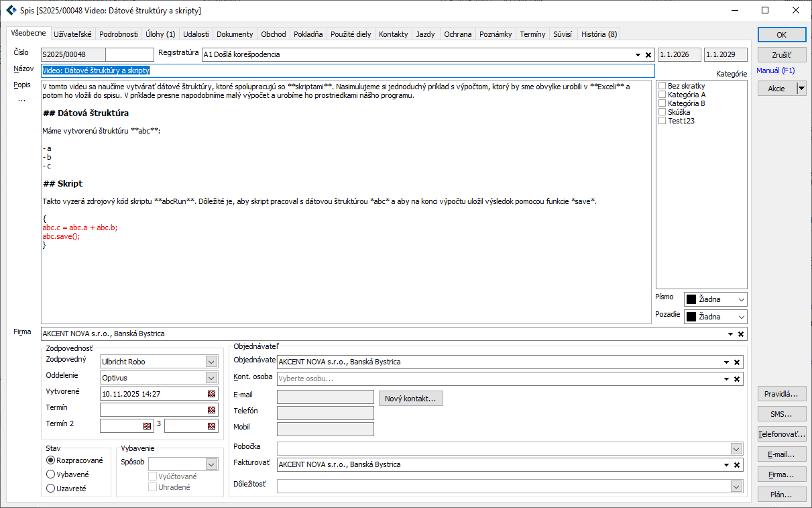Open the Manuál (F1) link
This screenshot has height=508, width=812.
pyautogui.click(x=776, y=70)
